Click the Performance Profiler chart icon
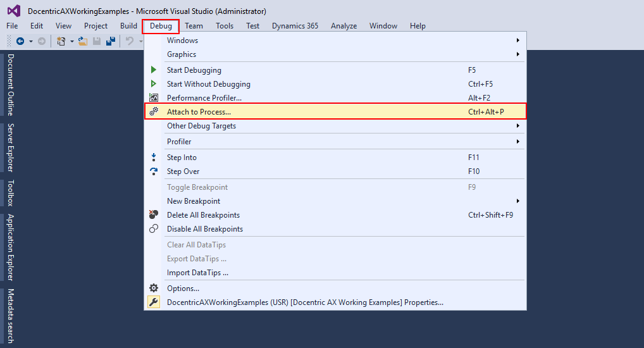The width and height of the screenshot is (644, 348). (154, 98)
